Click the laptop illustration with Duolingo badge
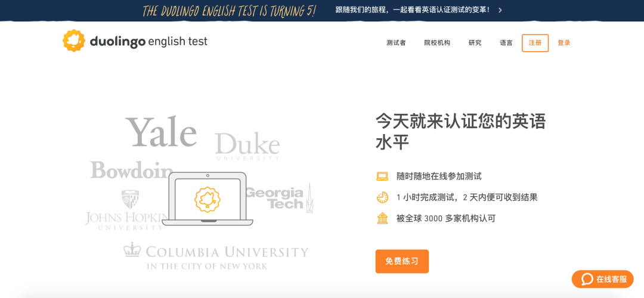The width and height of the screenshot is (644, 298). pos(208,199)
